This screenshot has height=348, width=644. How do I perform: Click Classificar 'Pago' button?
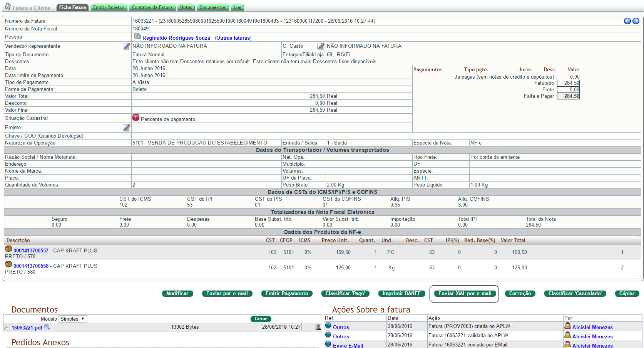pyautogui.click(x=345, y=294)
